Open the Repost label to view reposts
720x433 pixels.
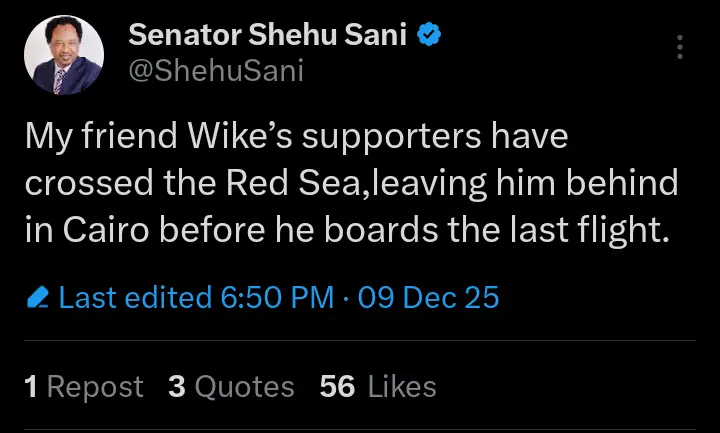pyautogui.click(x=95, y=386)
